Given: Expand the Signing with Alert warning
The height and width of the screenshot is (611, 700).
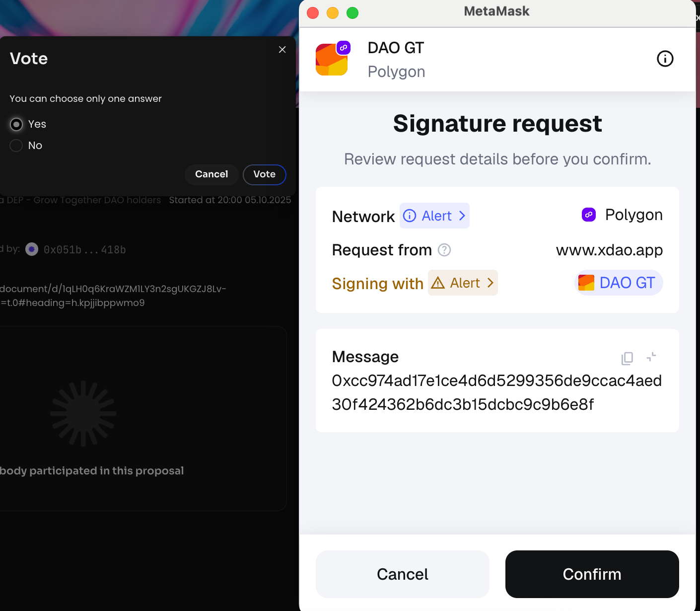Looking at the screenshot, I should coord(463,283).
